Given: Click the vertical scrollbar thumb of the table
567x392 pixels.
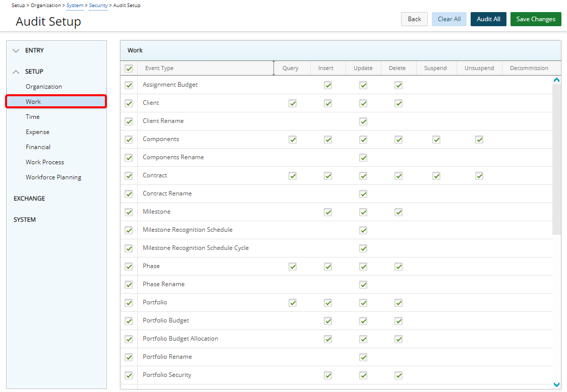Looking at the screenshot, I should tap(556, 159).
